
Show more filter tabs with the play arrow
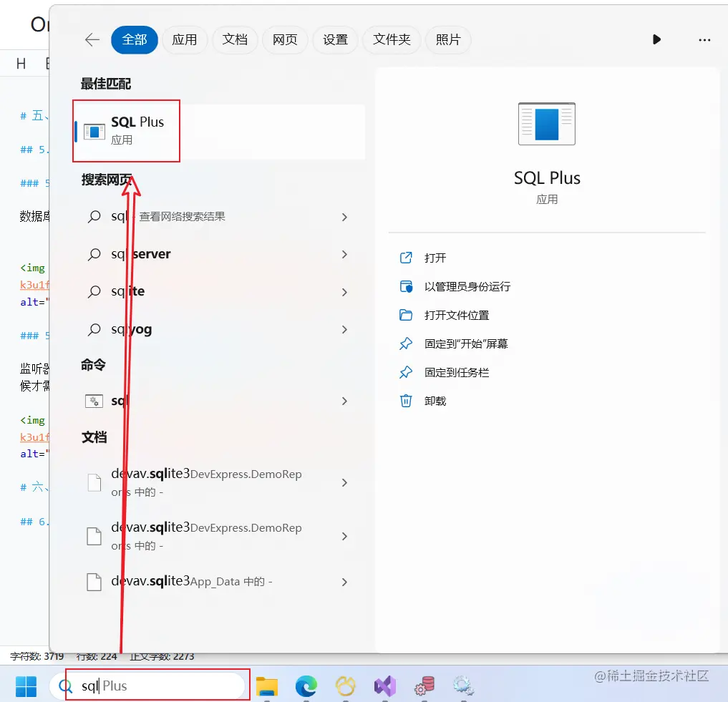click(x=656, y=39)
